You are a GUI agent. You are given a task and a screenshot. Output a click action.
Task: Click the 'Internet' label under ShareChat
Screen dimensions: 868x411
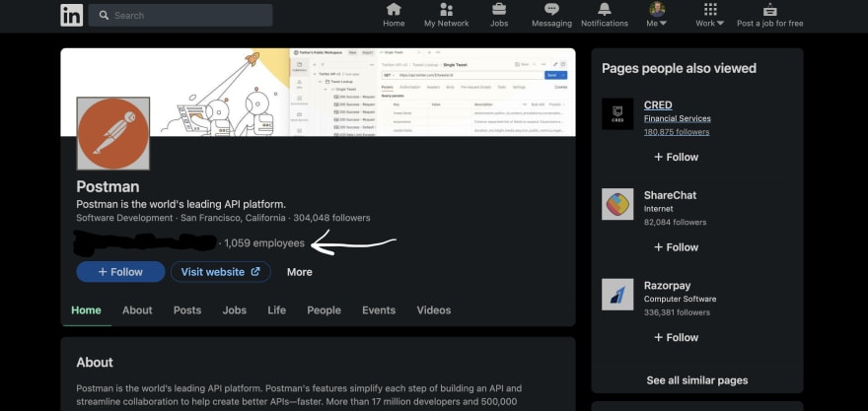658,209
